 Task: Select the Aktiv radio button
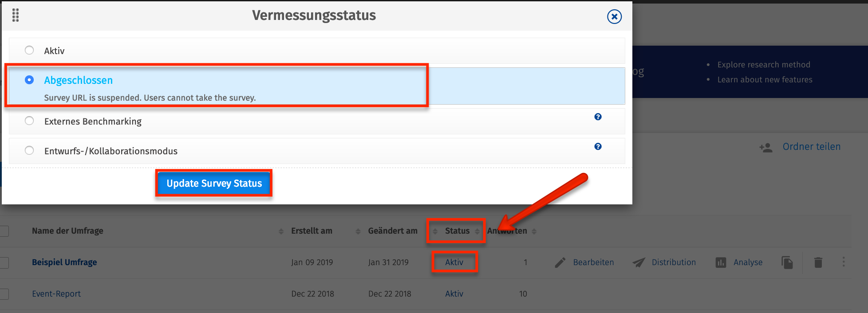click(29, 50)
